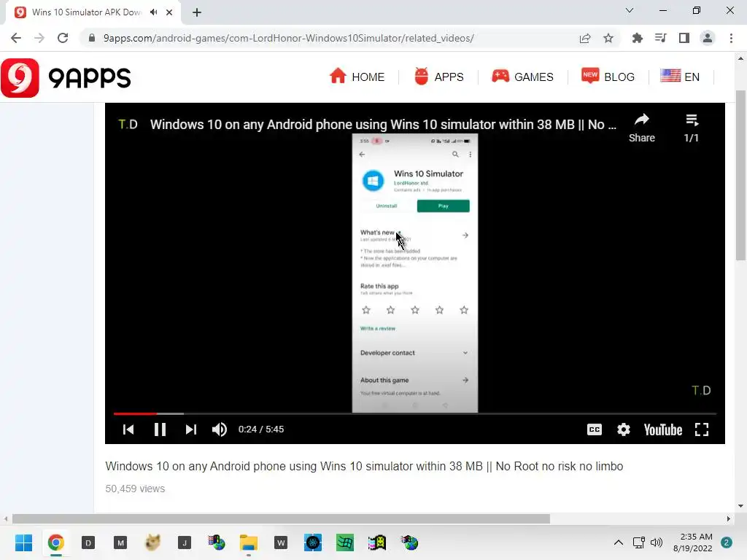This screenshot has height=560, width=747.
Task: Open video on YouTube logo
Action: (x=662, y=429)
